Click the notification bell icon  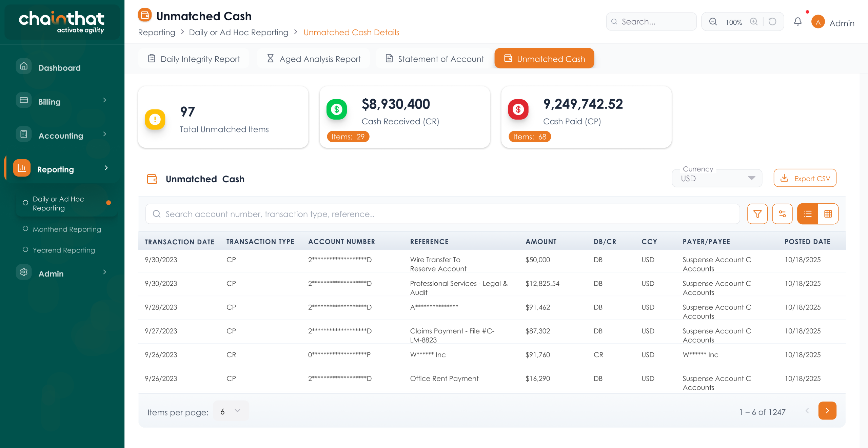click(797, 22)
